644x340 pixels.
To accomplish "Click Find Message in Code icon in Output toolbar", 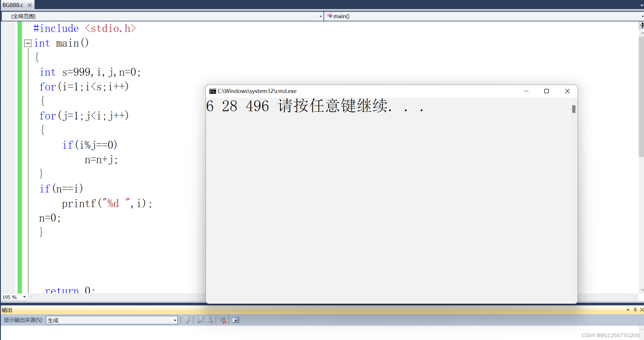I will pyautogui.click(x=187, y=320).
